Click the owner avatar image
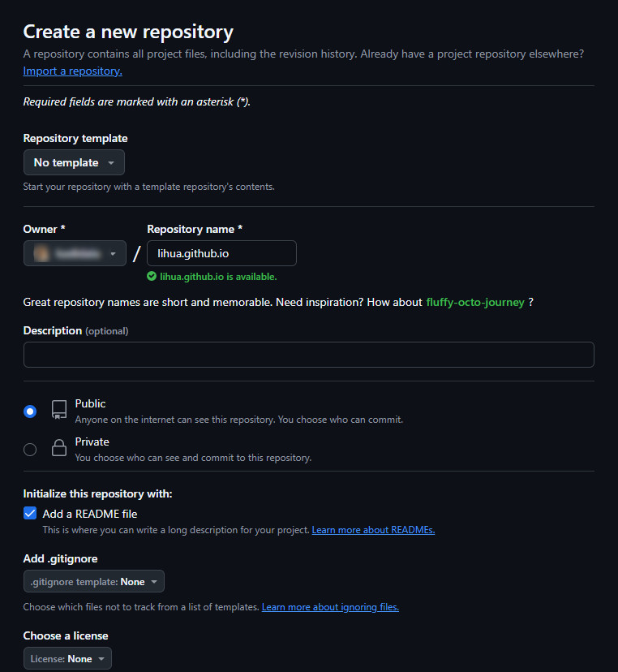 click(40, 254)
